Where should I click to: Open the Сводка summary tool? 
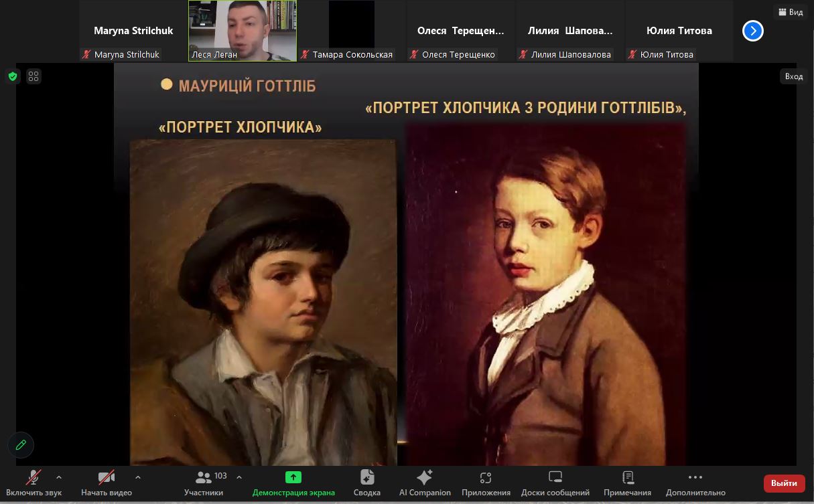pyautogui.click(x=367, y=483)
